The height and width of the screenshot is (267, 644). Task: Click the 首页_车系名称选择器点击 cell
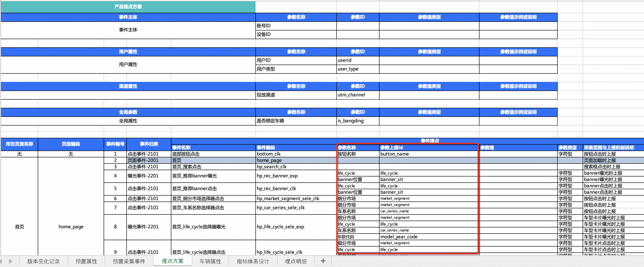[213, 208]
